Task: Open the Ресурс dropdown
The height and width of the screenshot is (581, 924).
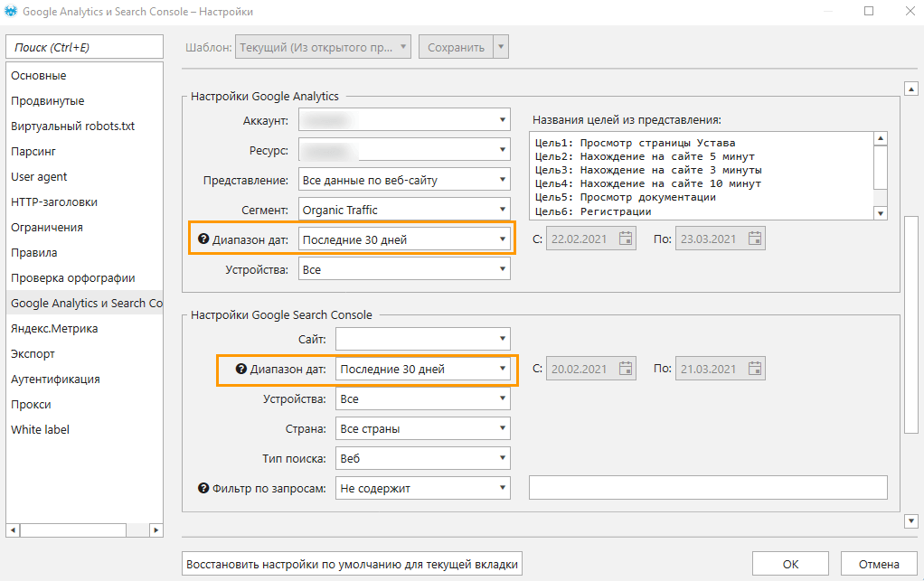Action: pyautogui.click(x=404, y=150)
